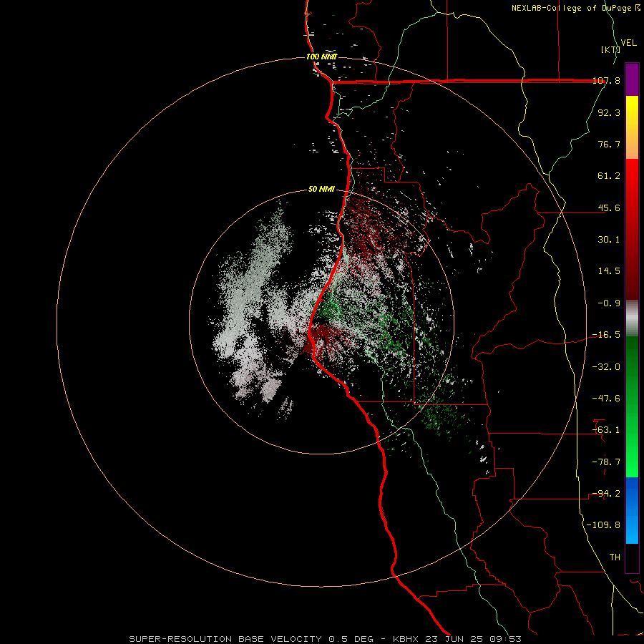Pick the gray segment of the color bar
The height and width of the screenshot is (644, 644).
(x=632, y=318)
